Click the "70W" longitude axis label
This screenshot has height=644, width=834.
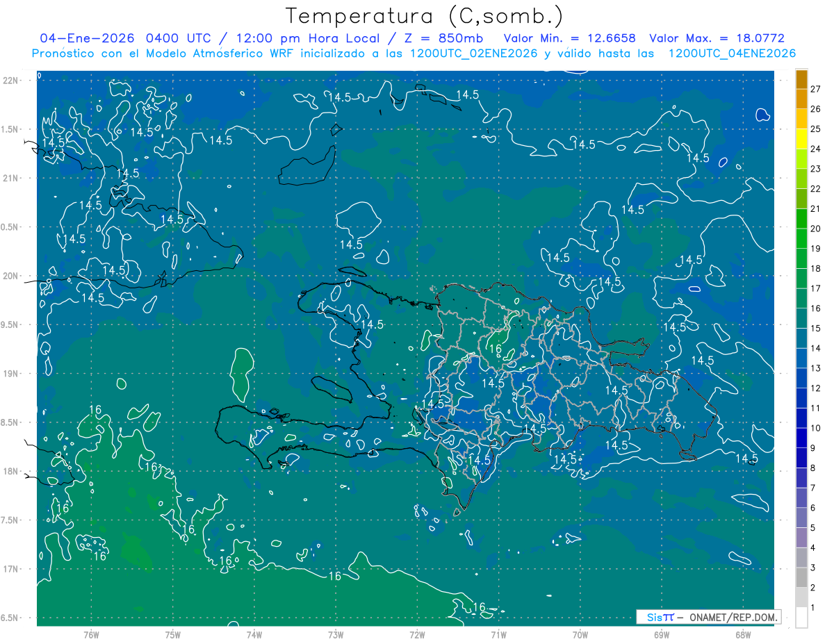[580, 635]
